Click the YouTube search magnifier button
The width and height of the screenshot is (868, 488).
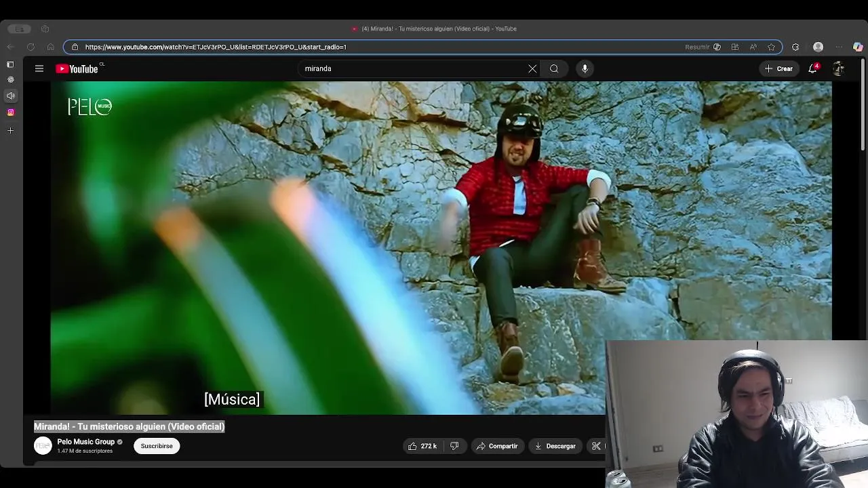(x=554, y=68)
